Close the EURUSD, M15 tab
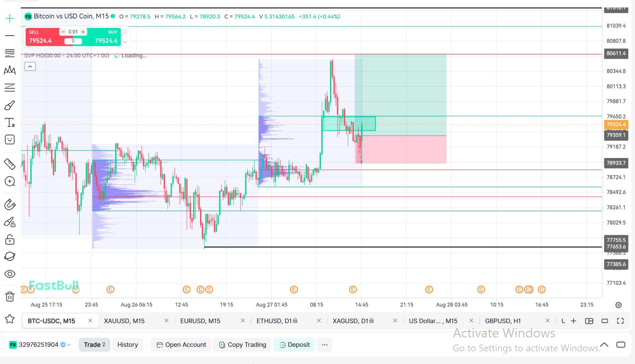 coord(242,321)
